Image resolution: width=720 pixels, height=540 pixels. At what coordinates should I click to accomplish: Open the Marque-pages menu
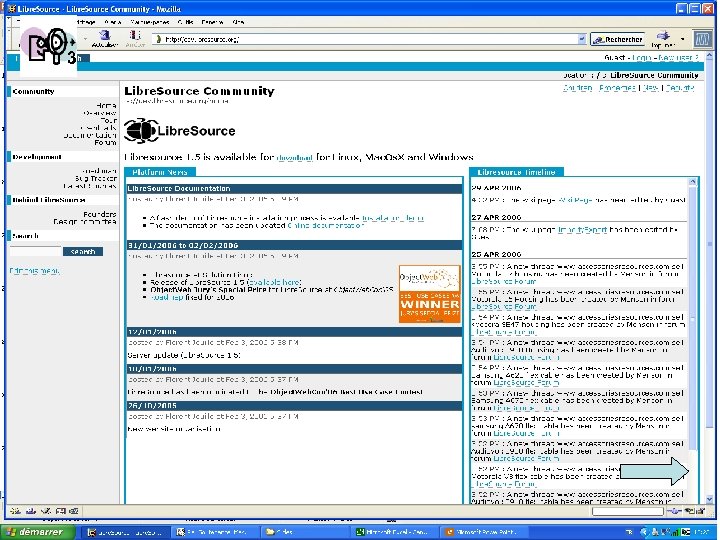click(x=149, y=22)
